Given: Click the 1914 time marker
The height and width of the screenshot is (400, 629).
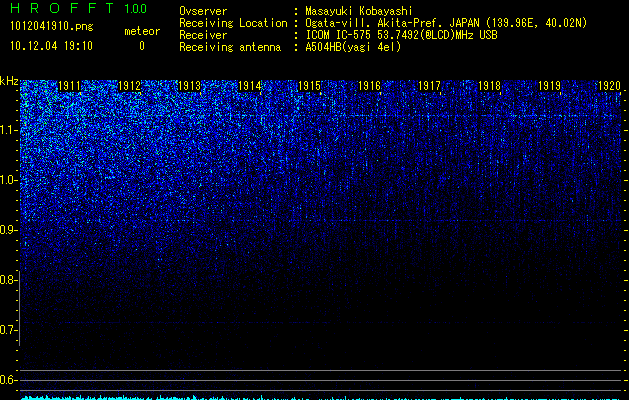Looking at the screenshot, I should (250, 86).
